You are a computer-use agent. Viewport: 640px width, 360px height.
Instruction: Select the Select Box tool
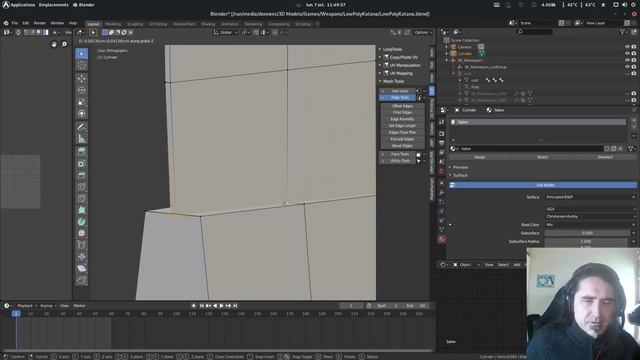click(x=82, y=53)
